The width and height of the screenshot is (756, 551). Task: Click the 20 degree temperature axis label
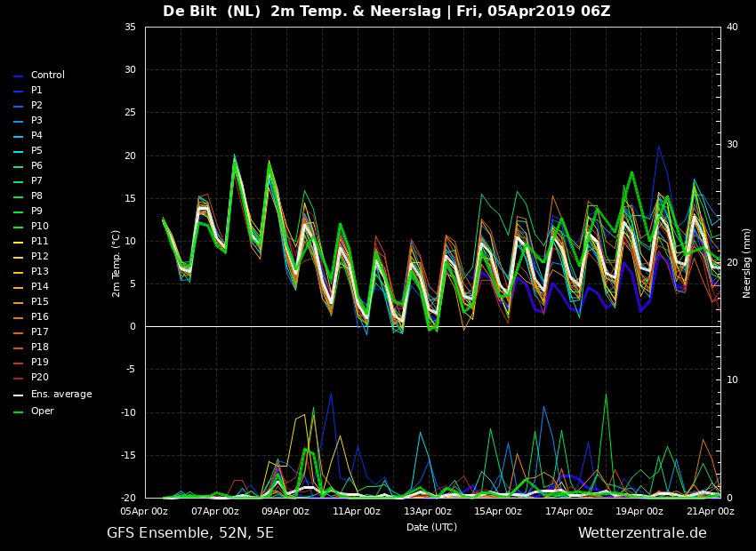pos(130,156)
